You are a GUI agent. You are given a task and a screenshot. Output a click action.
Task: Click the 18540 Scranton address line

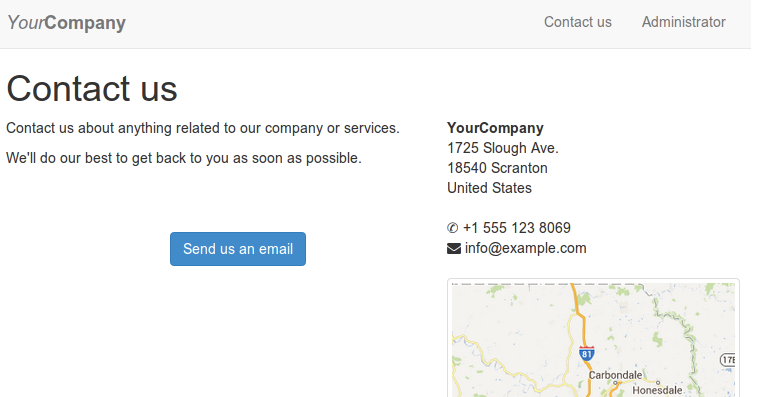tap(497, 168)
